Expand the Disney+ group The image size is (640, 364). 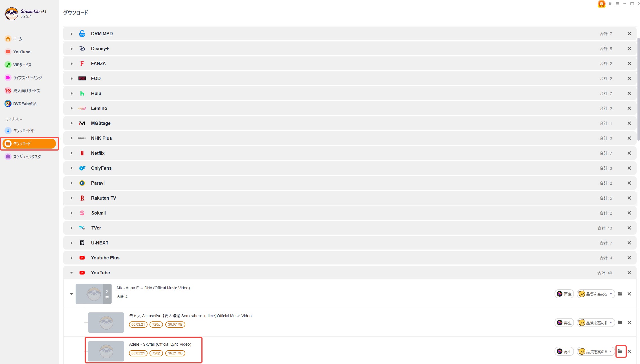72,49
